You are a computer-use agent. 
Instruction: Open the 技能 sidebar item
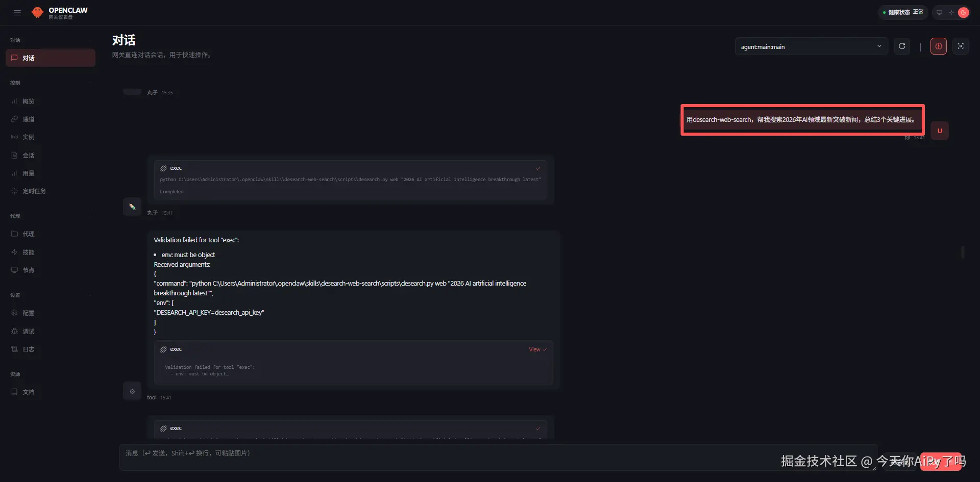(28, 252)
